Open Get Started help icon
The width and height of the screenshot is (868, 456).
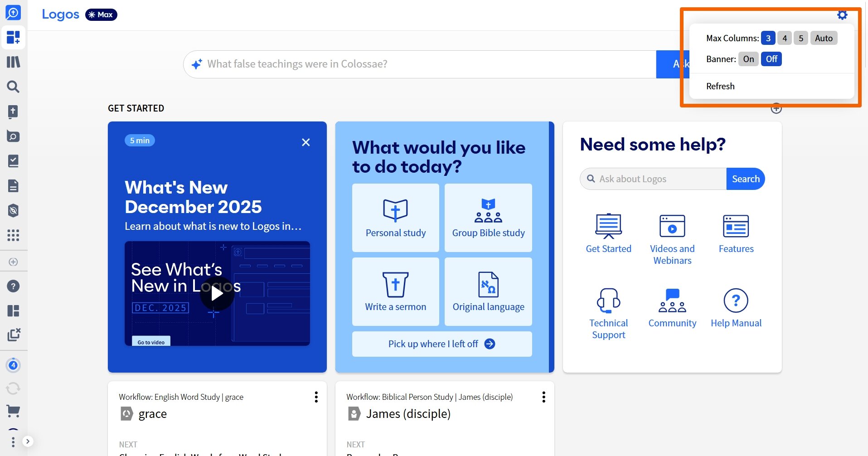(x=608, y=233)
